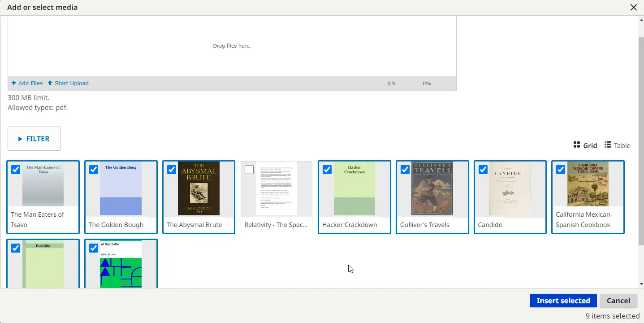The width and height of the screenshot is (644, 323).
Task: Check the Relativity item checkbox
Action: pos(249,170)
